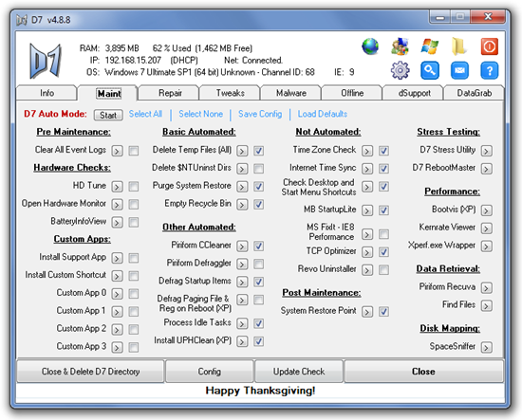Uncheck Piriform CCleaner checkbox
This screenshot has height=420, width=522.
259,247
